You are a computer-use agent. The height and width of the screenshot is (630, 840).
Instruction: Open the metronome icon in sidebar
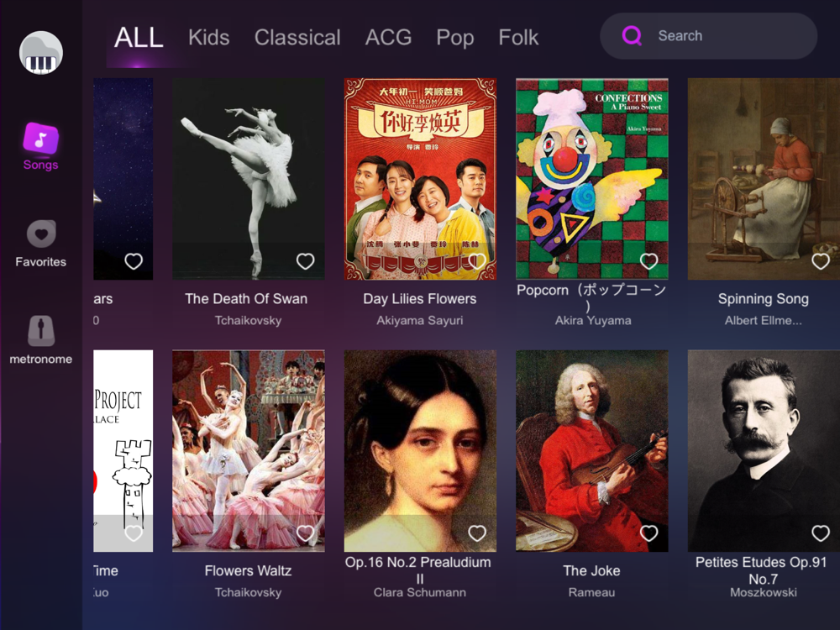(41, 330)
